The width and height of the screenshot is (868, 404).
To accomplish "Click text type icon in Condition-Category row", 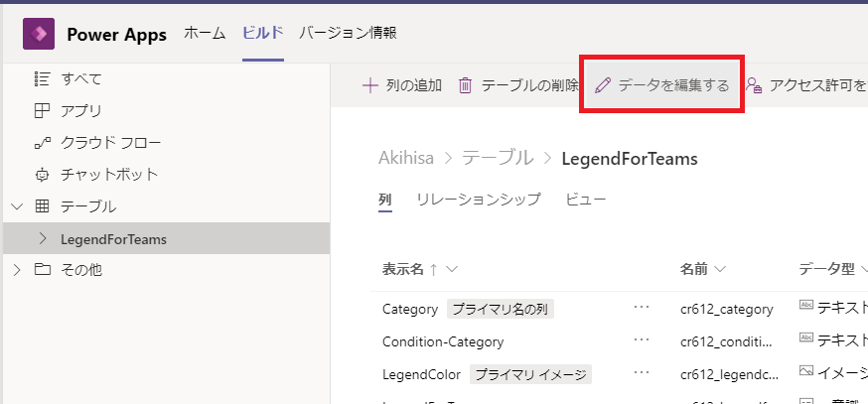I will click(806, 337).
